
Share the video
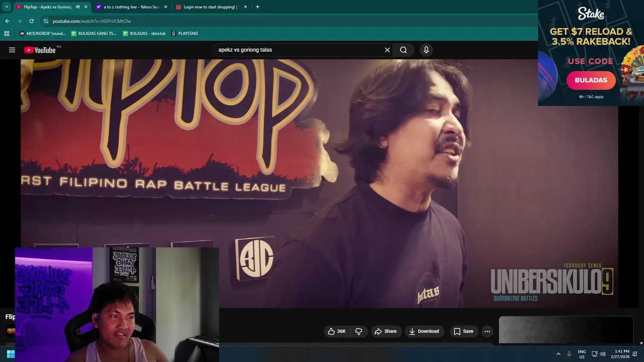[x=386, y=331]
